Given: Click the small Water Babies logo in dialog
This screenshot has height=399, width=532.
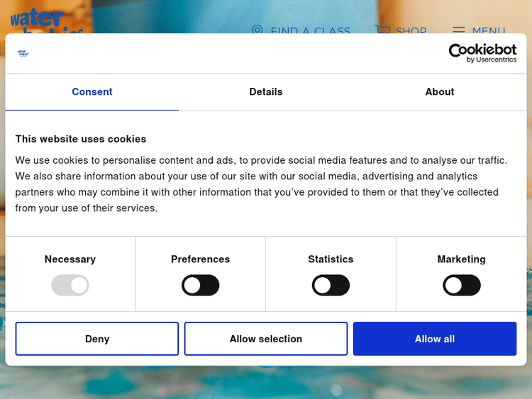Looking at the screenshot, I should click(x=23, y=52).
